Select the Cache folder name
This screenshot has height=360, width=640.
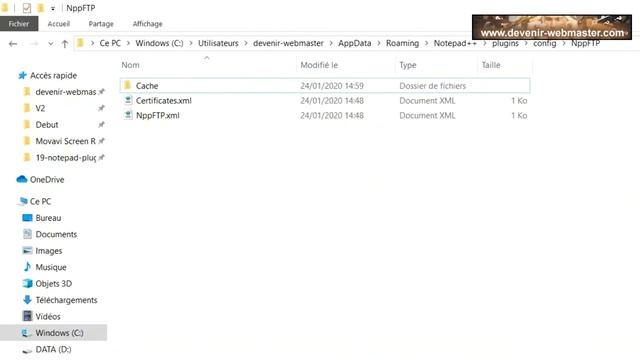(x=147, y=86)
